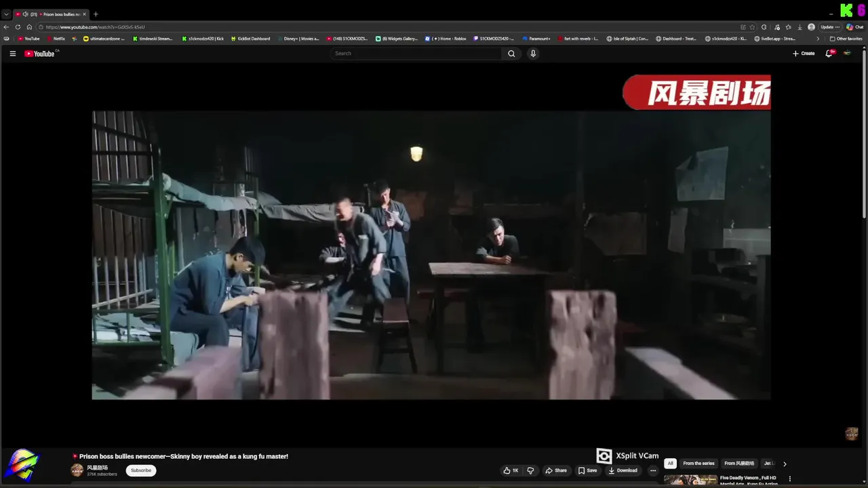Expand the tab search dropdown arrow
This screenshot has width=868, height=488.
(6, 14)
